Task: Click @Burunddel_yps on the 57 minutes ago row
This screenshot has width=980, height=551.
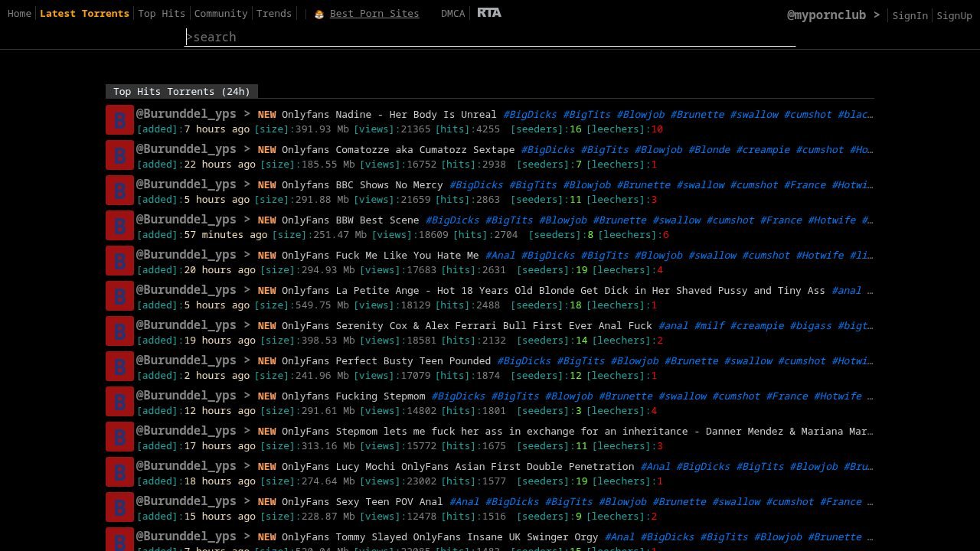Action: (x=186, y=220)
